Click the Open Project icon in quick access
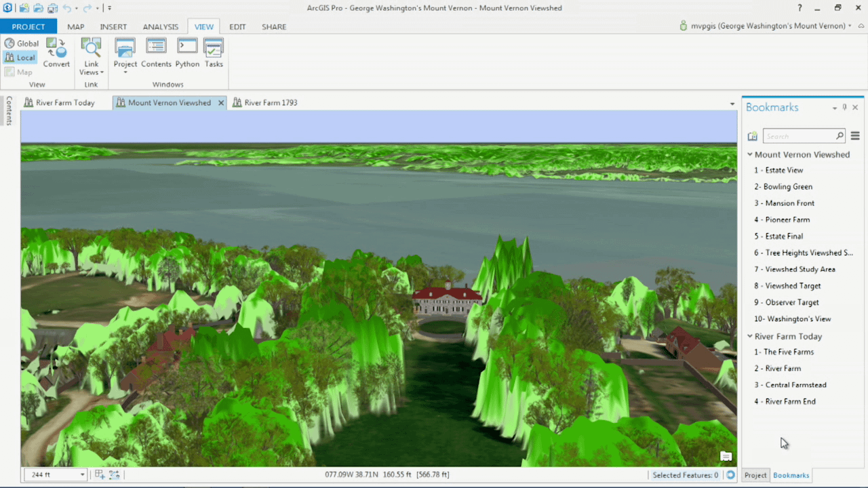The height and width of the screenshot is (488, 868). tap(38, 8)
